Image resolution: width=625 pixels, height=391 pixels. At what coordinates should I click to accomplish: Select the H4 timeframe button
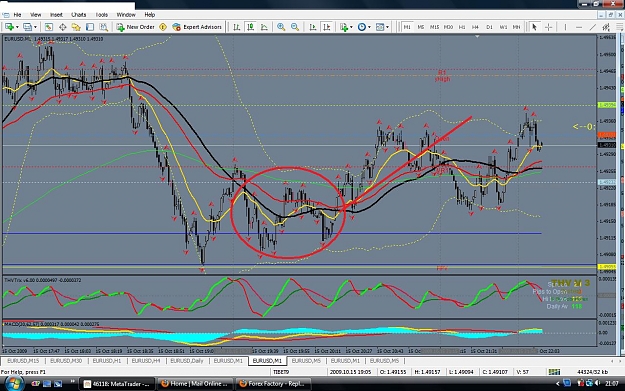pyautogui.click(x=476, y=27)
